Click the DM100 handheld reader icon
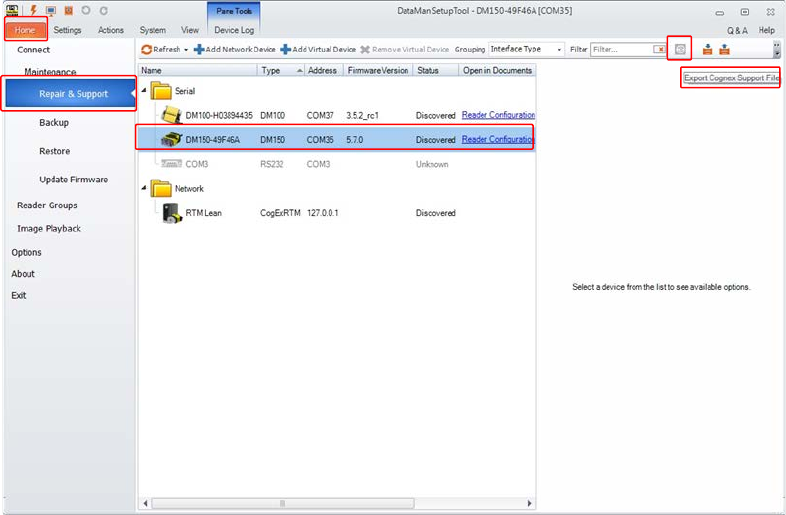This screenshot has width=786, height=515. (x=171, y=115)
